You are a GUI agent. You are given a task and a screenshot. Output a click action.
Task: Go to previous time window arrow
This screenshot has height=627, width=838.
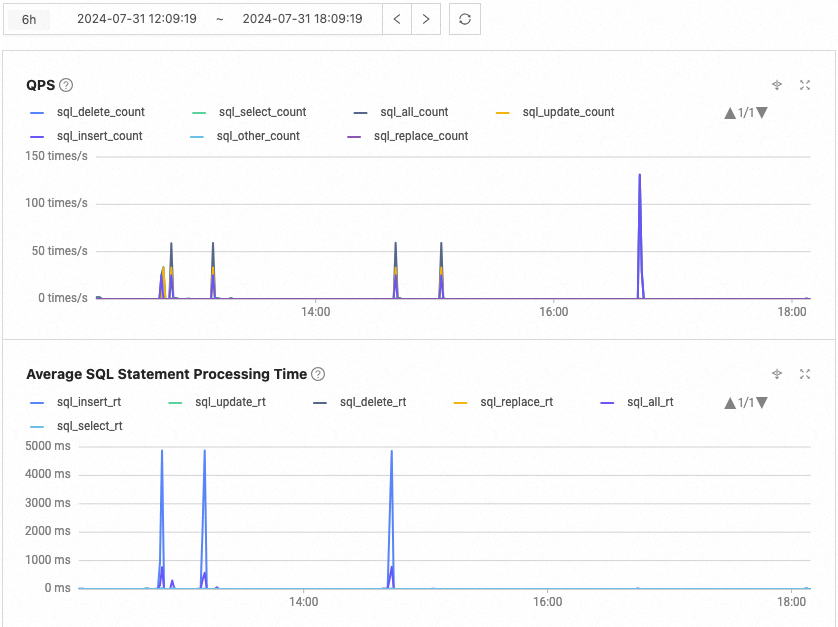[x=397, y=19]
